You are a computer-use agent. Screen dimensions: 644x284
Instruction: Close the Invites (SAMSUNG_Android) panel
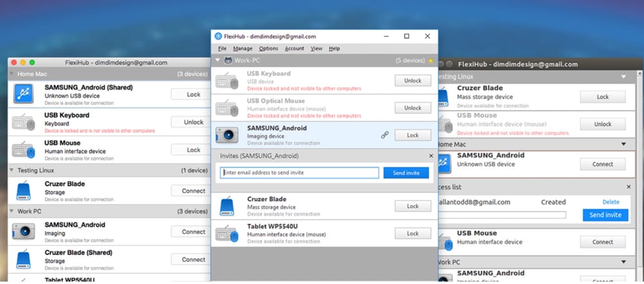click(x=431, y=156)
